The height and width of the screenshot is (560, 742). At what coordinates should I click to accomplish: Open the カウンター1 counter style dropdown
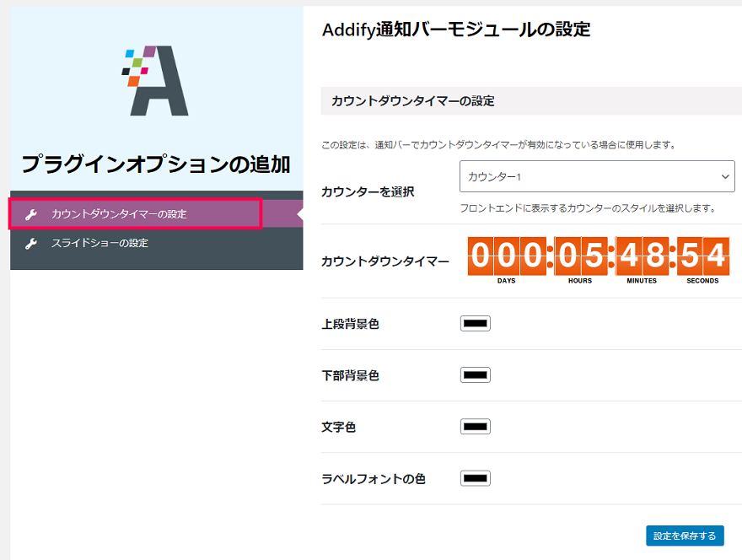597,176
